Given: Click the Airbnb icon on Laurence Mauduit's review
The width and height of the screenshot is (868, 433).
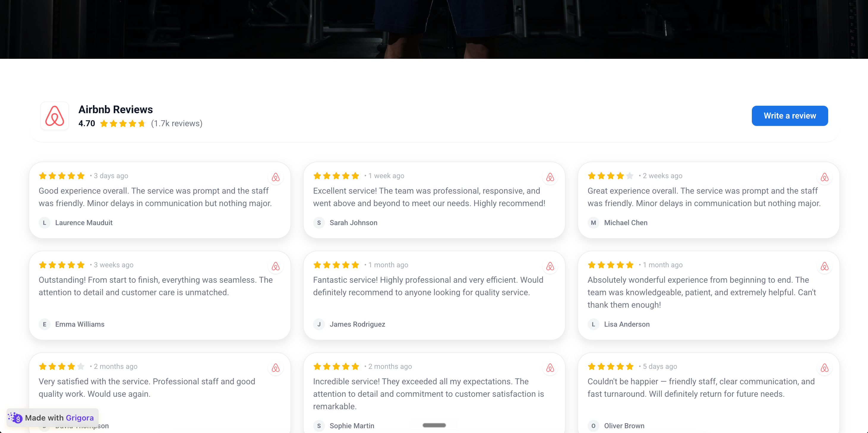Looking at the screenshot, I should tap(276, 177).
